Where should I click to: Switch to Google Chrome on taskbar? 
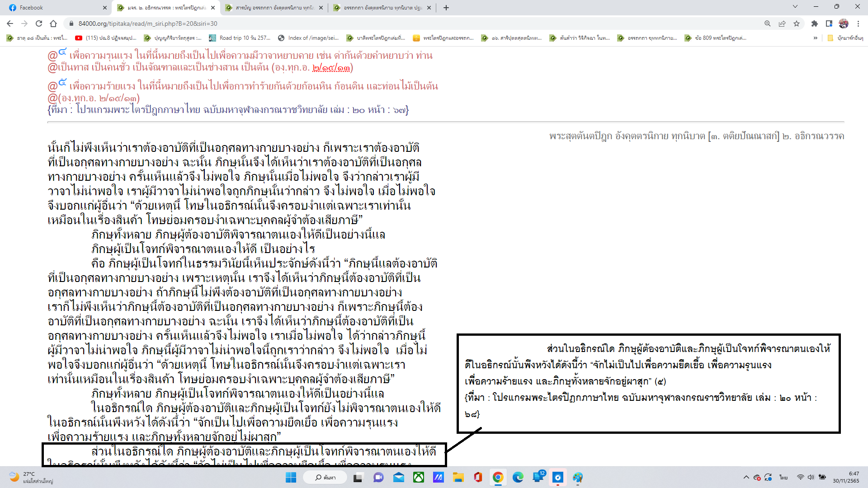click(x=498, y=477)
